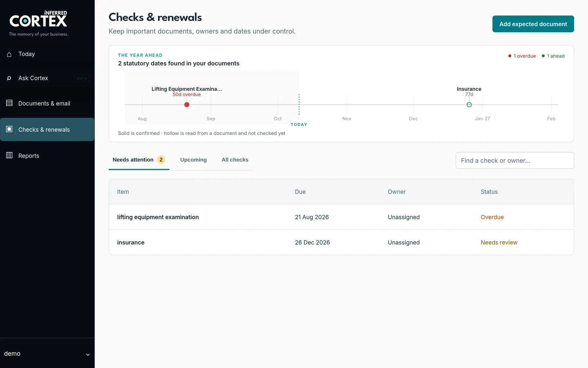Click the 50d overdue label
This screenshot has width=588, height=368.
[187, 95]
